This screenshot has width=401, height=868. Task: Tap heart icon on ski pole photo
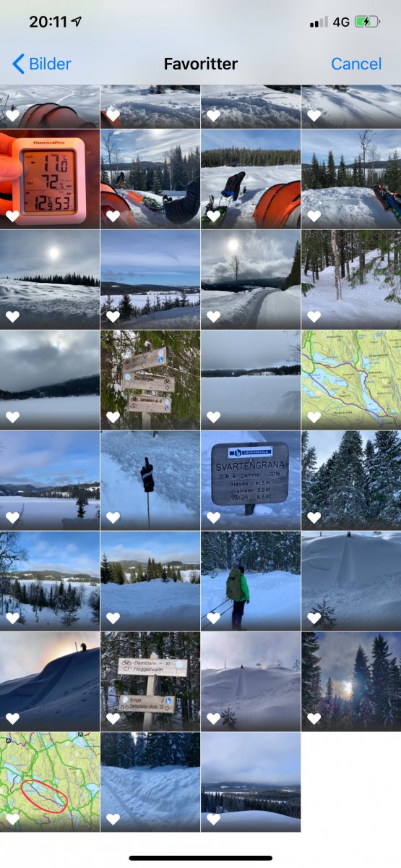click(113, 517)
